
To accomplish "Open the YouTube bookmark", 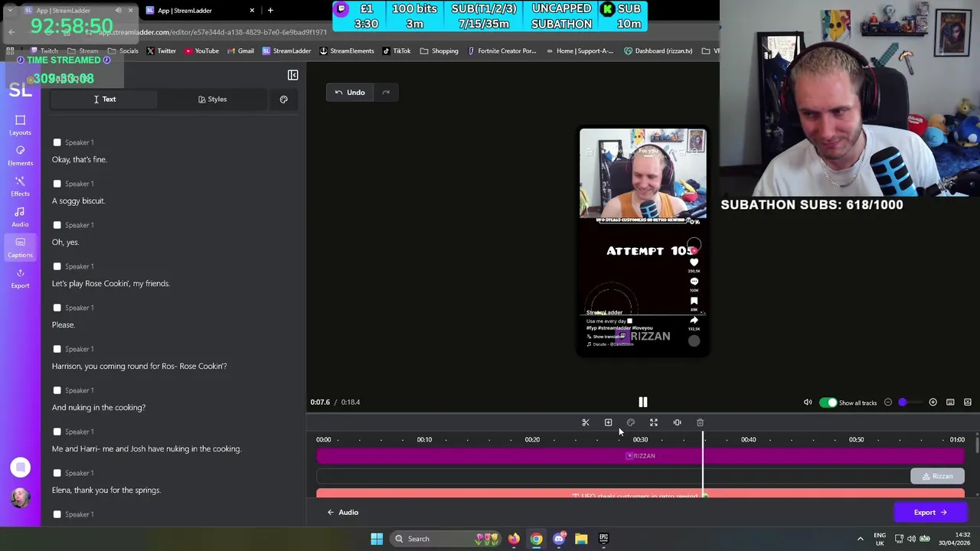I will [x=202, y=51].
